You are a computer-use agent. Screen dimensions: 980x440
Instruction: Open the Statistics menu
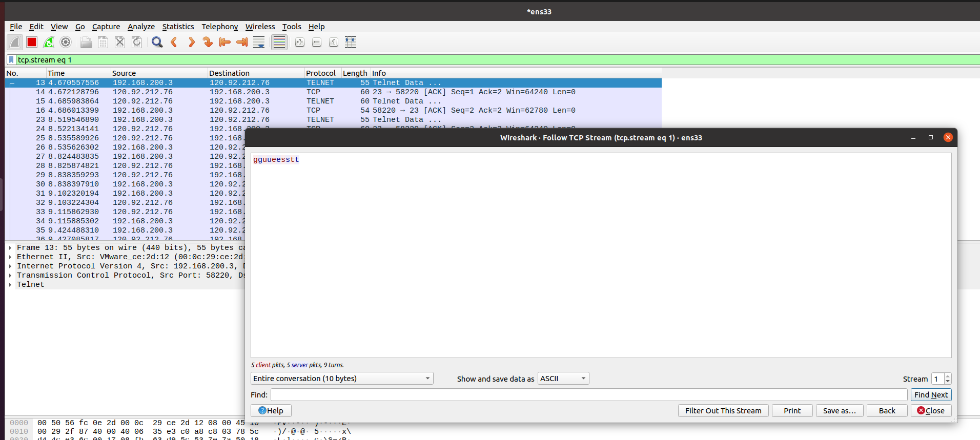click(x=178, y=27)
